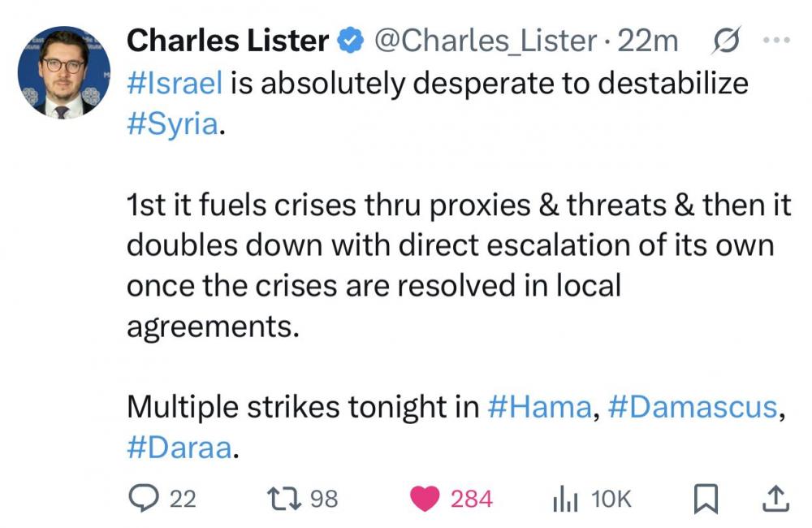Bookmark this tweet
This screenshot has width=812, height=528.
pyautogui.click(x=704, y=498)
